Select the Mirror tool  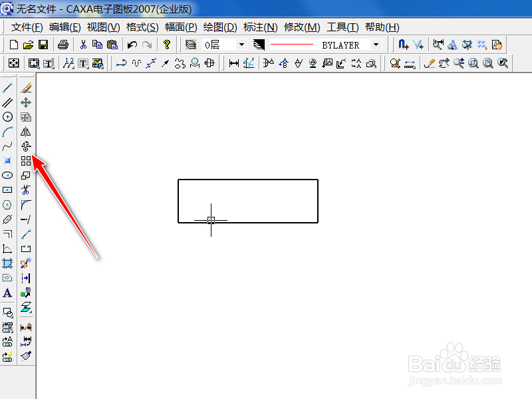[26, 132]
